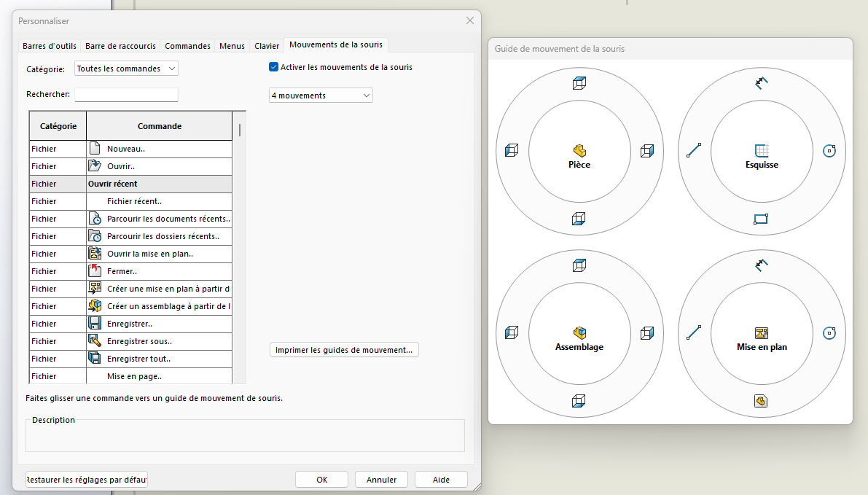
Task: Click the rectangle icon at bottom of Esquisse guide
Action: pos(761,219)
